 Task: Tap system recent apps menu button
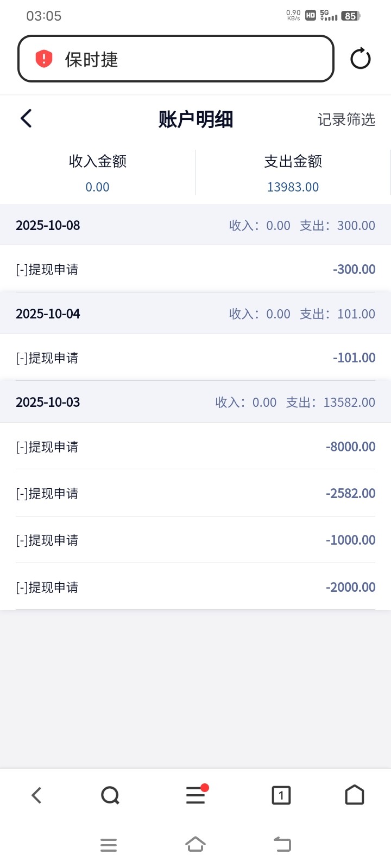tap(109, 845)
